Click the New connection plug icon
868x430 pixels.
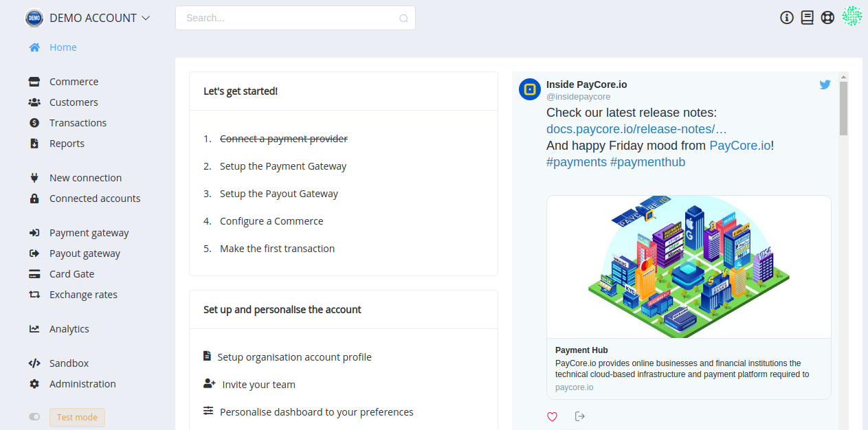[34, 178]
